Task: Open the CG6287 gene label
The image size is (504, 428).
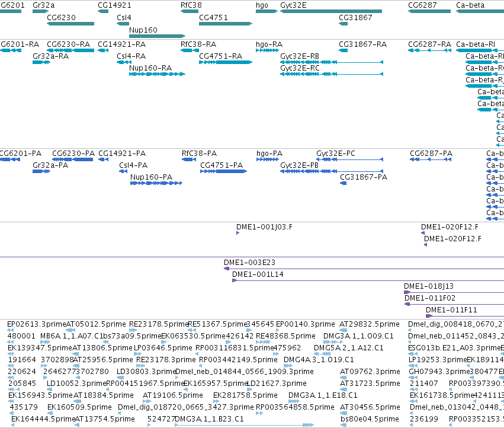Action: (422, 5)
